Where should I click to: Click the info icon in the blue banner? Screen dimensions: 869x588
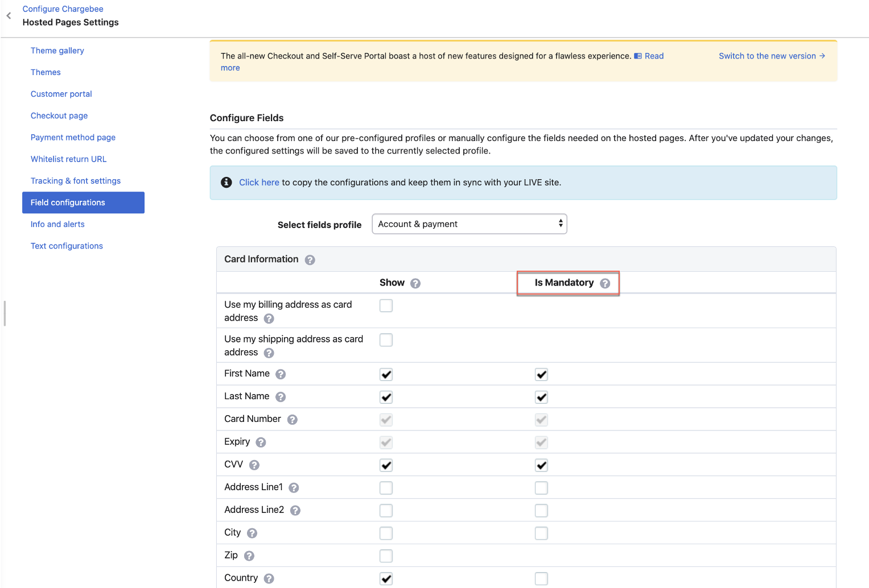(226, 183)
